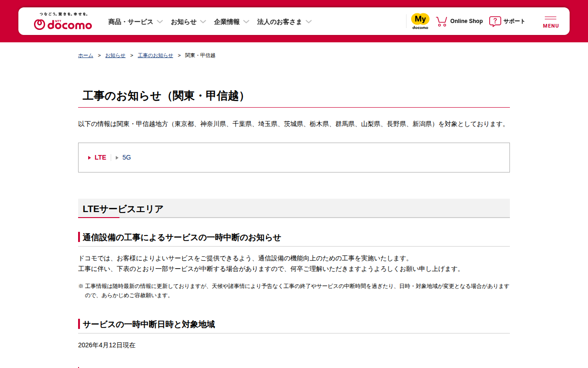The width and height of the screenshot is (588, 368).
Task: Open the 企業情報 menu
Action: point(227,22)
